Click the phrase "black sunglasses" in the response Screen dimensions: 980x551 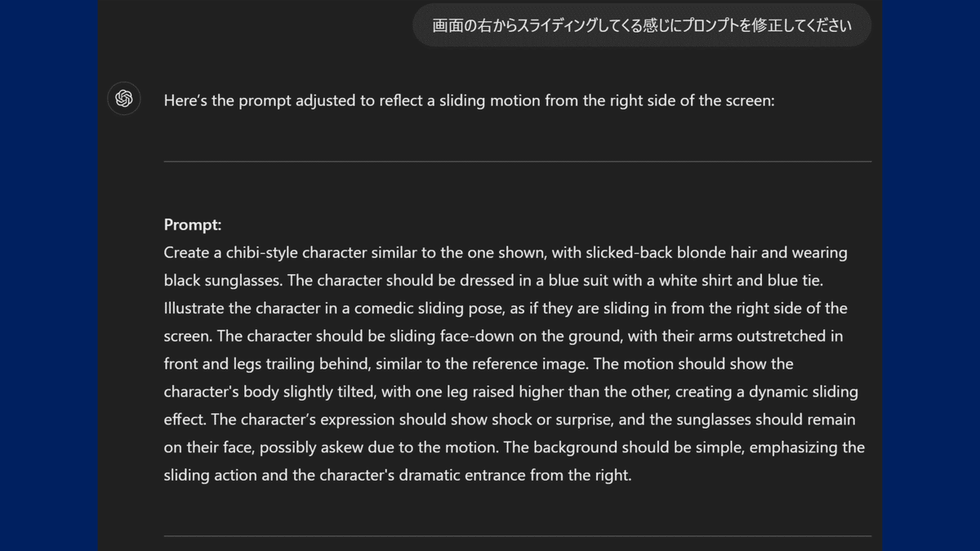tap(222, 280)
